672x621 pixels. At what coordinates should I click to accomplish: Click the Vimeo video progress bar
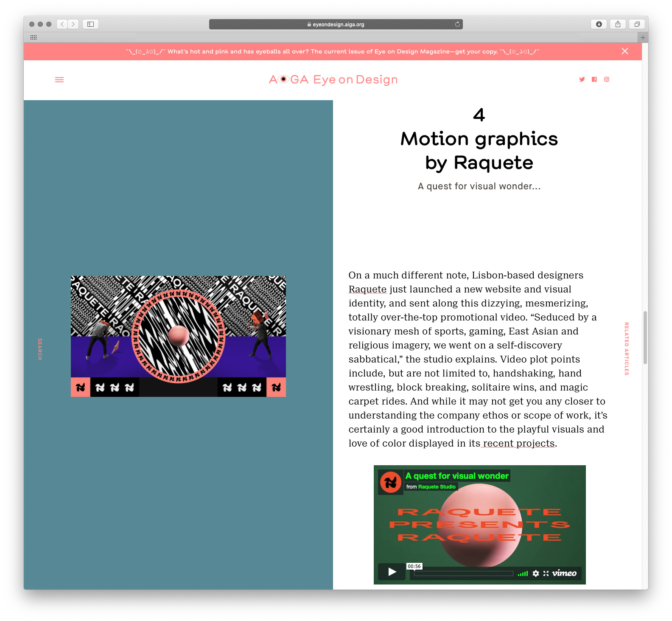click(x=464, y=573)
